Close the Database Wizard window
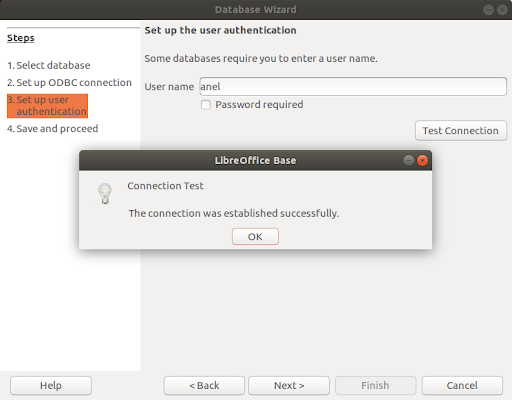Image resolution: width=522 pixels, height=401 pixels. [502, 10]
